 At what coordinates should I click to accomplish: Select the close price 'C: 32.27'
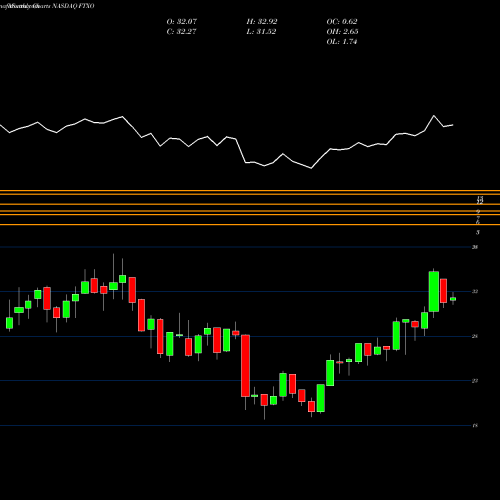181,31
